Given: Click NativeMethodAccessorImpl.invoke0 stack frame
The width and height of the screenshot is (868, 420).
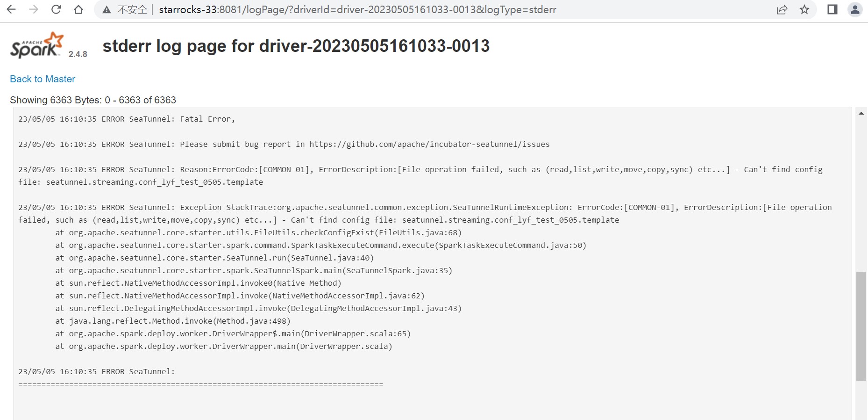Looking at the screenshot, I should (198, 283).
